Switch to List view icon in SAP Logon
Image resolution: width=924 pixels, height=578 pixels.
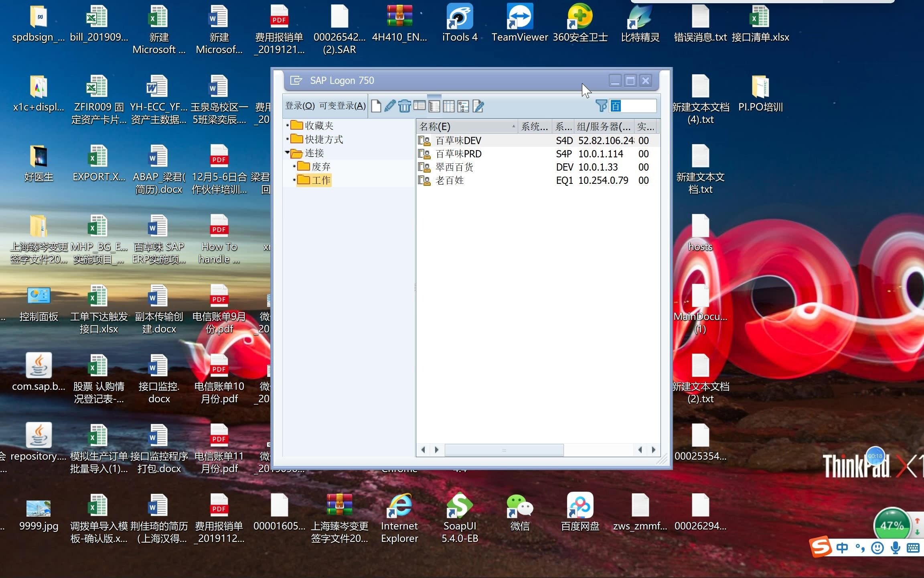(x=434, y=106)
